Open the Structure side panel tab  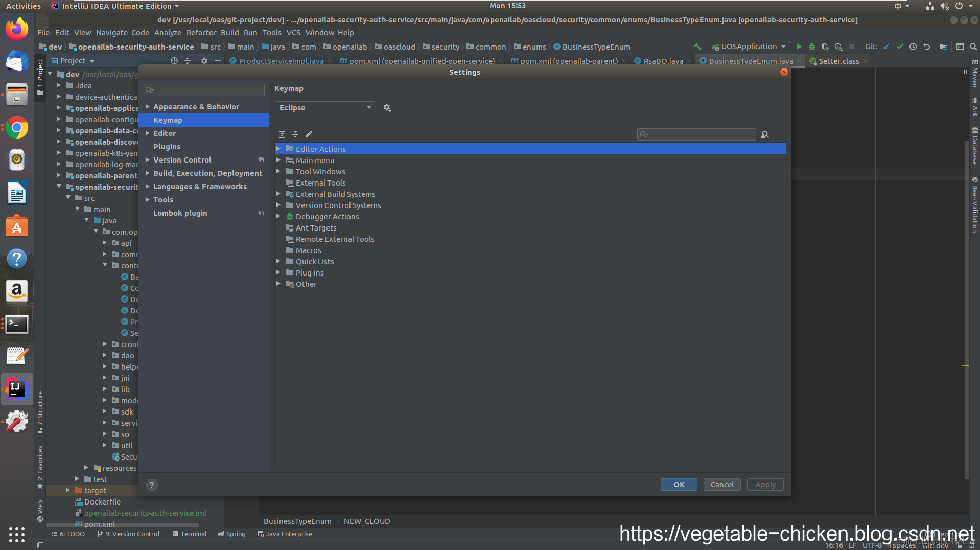(40, 412)
